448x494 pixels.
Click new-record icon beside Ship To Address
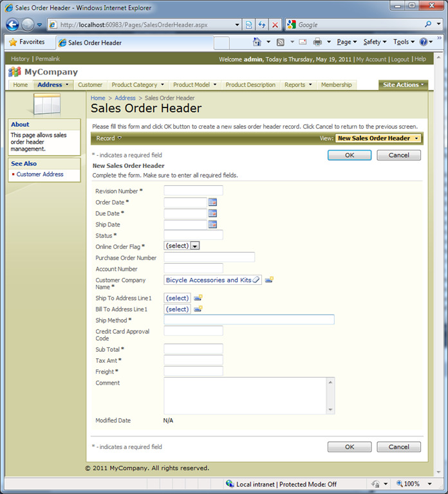click(x=198, y=298)
